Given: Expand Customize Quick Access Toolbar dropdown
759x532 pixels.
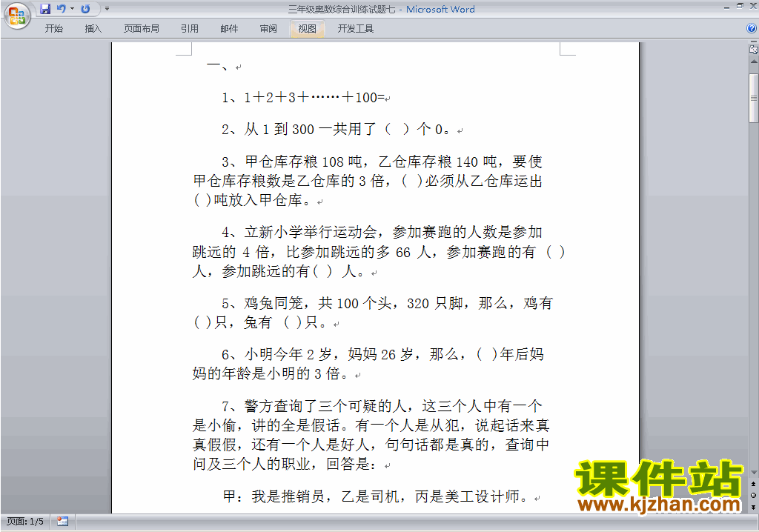Looking at the screenshot, I should 107,9.
